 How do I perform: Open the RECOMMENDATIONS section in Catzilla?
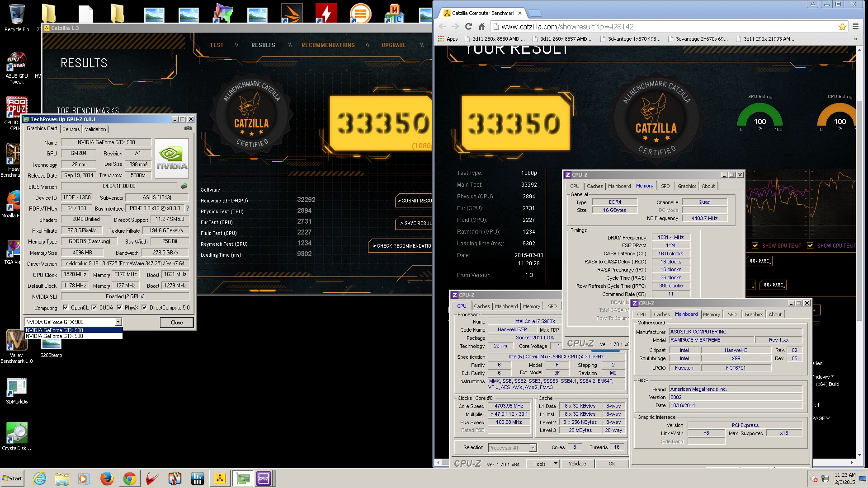(328, 45)
